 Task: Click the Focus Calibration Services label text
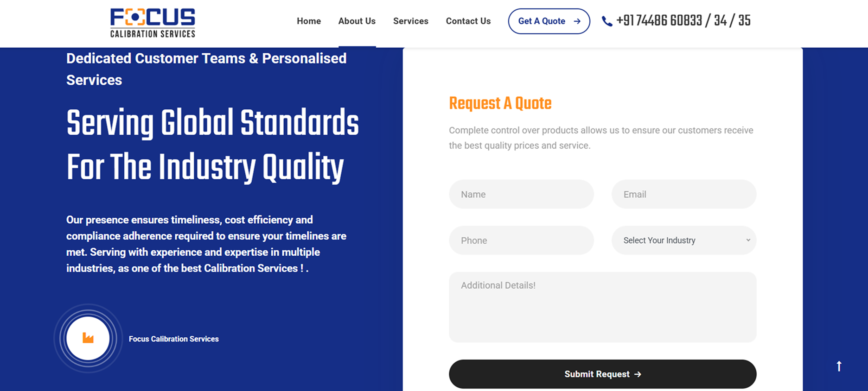tap(173, 339)
